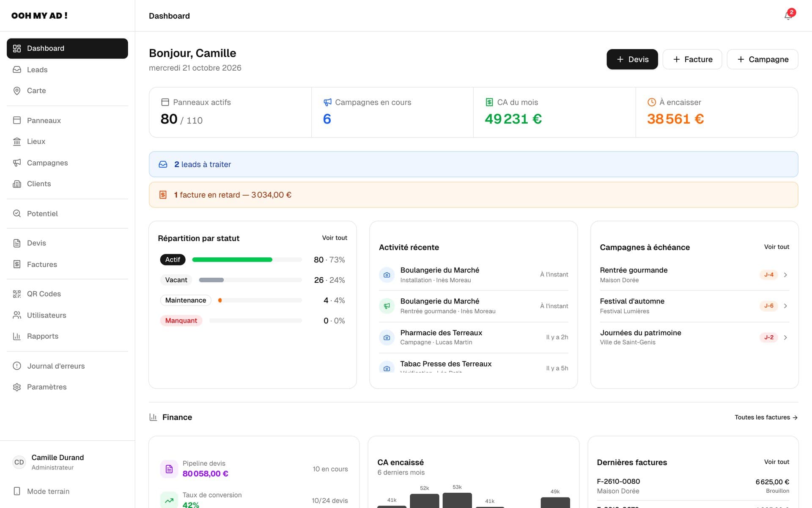Create a new Devis with the black button
This screenshot has width=812, height=508.
[x=632, y=59]
